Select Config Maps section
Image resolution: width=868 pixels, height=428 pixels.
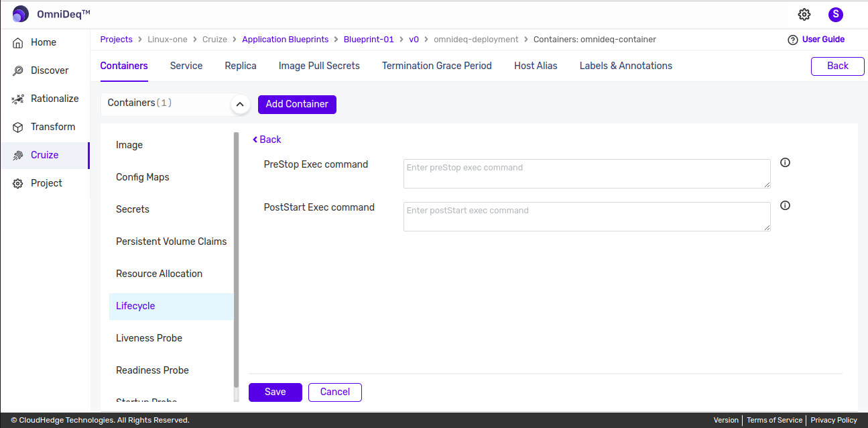pos(143,177)
